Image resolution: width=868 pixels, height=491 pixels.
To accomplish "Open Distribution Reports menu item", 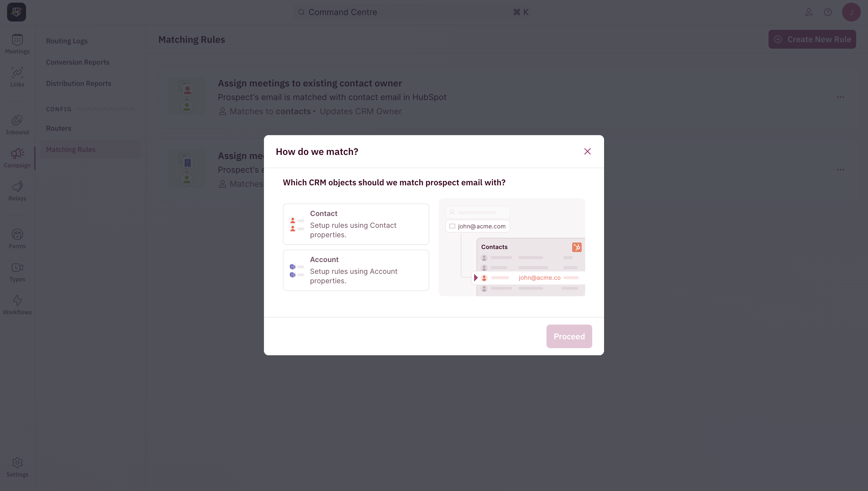I will (x=79, y=83).
